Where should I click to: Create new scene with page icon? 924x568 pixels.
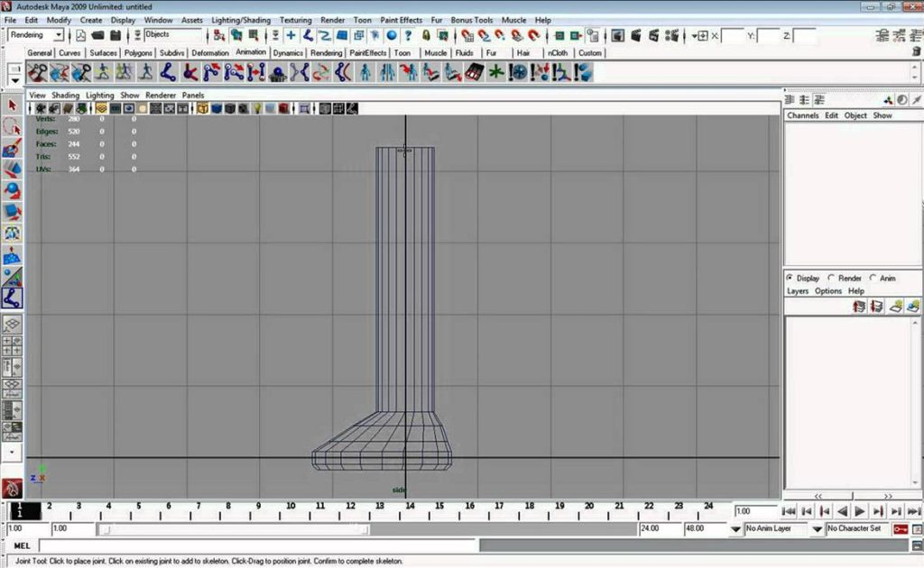coord(80,35)
